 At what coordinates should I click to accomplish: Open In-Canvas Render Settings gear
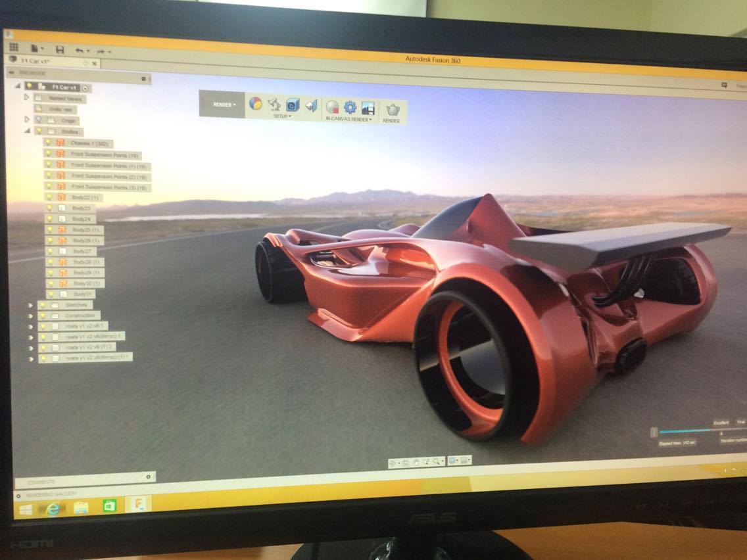350,107
